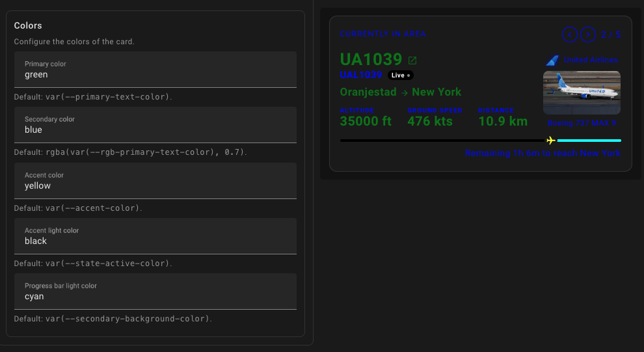The height and width of the screenshot is (352, 644).
Task: Edit the Accent light color field
Action: [x=155, y=236]
